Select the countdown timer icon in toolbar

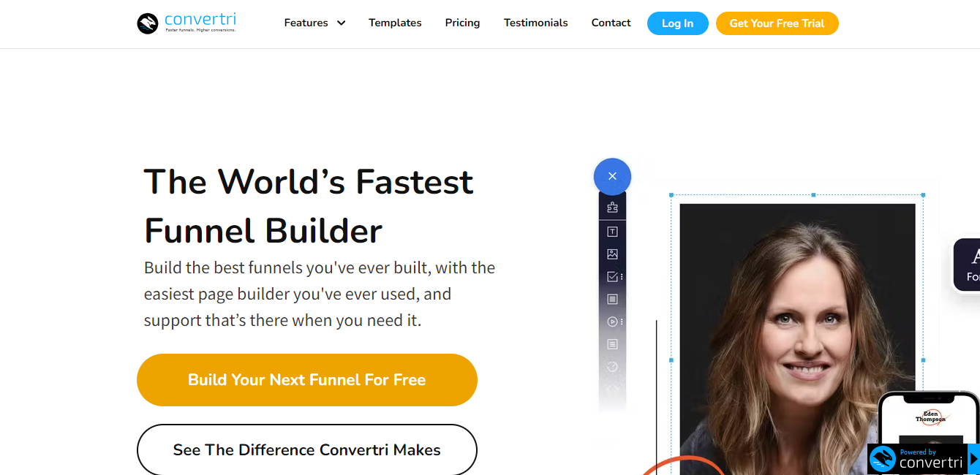pos(612,367)
